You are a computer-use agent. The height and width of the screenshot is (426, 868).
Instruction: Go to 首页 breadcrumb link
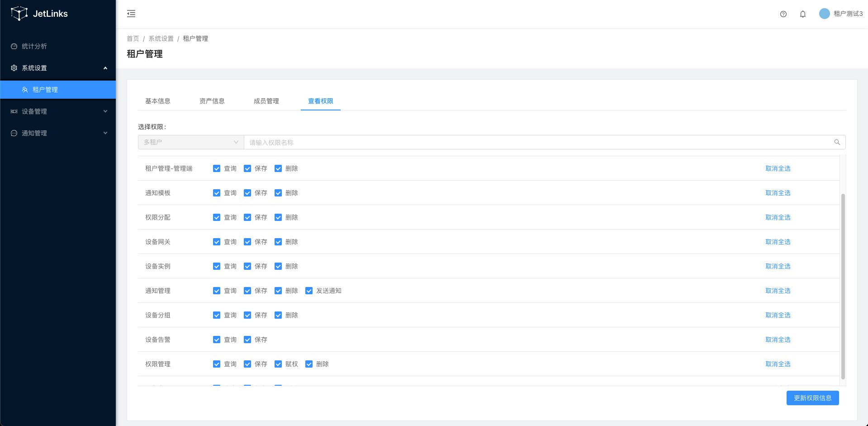[x=133, y=38]
